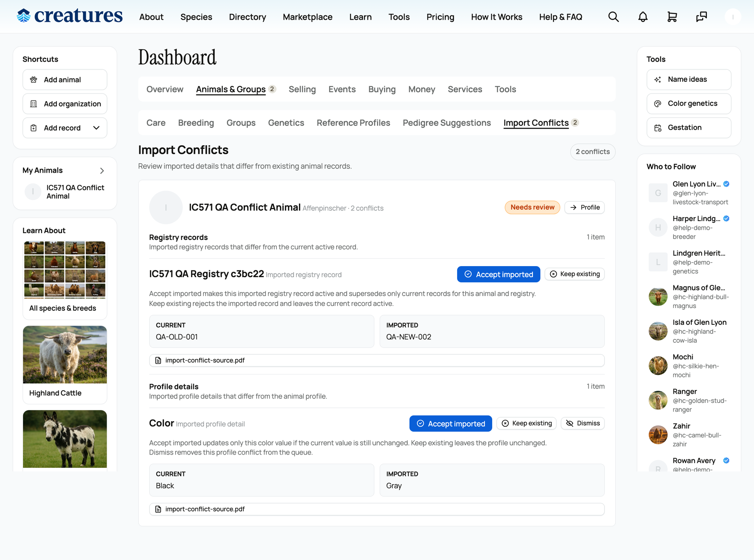
Task: Open Marketplace in the top navigation
Action: [307, 17]
